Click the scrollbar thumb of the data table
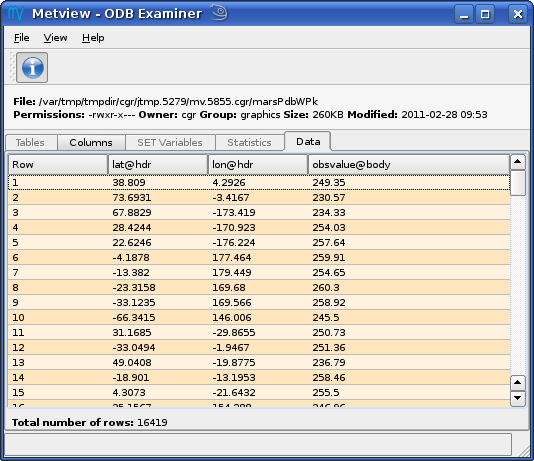 518,183
